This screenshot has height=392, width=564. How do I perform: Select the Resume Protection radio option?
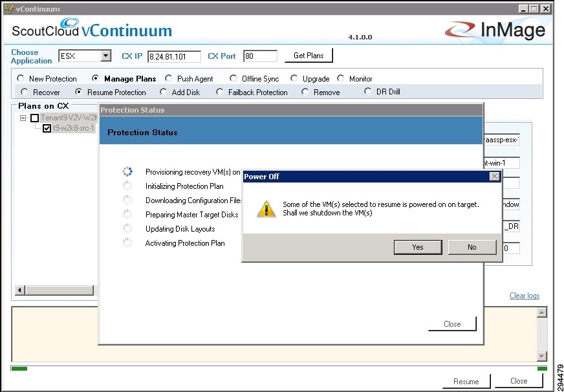coord(78,92)
